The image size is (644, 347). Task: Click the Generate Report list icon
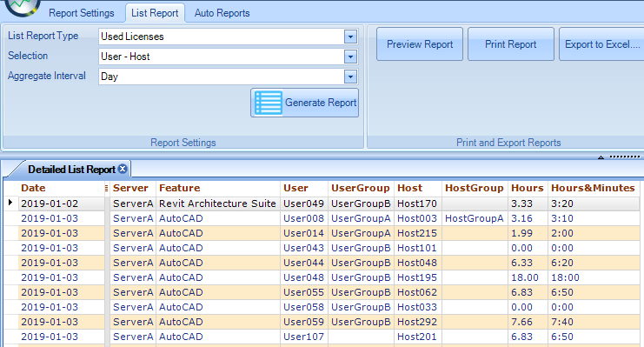tap(269, 103)
